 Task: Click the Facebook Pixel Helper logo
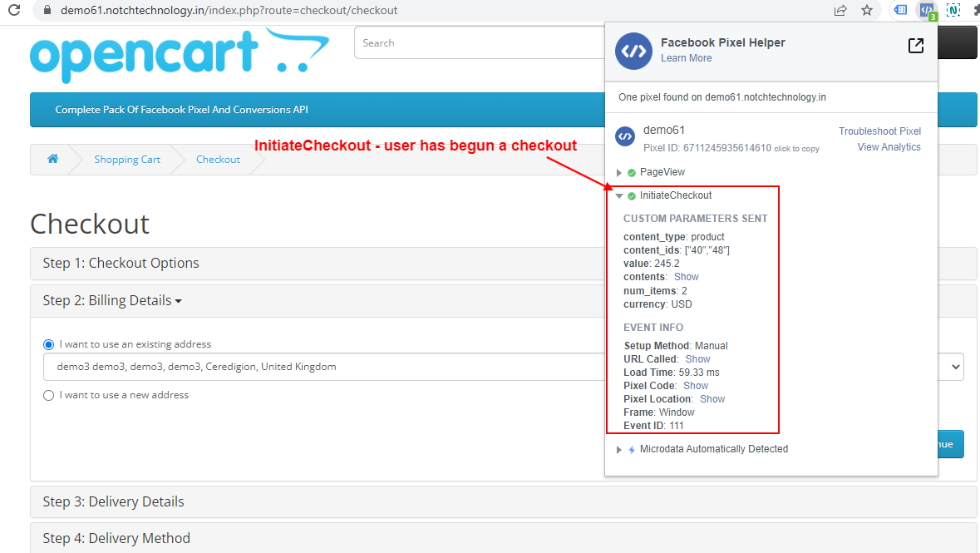coord(633,51)
